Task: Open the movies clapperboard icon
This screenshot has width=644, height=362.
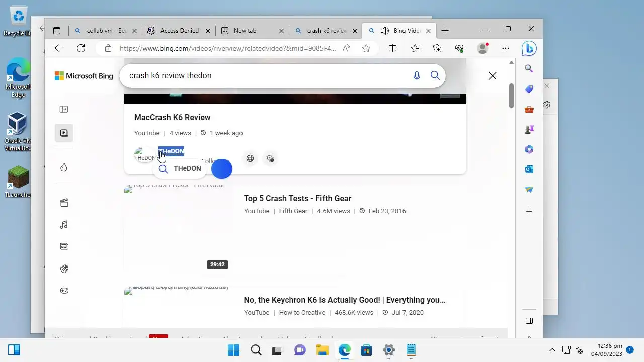Action: coord(64,203)
